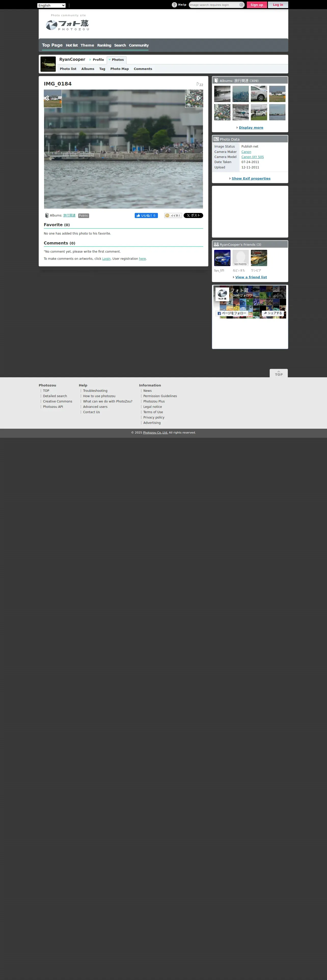Open the Top Page menu
This screenshot has width=327, height=980.
point(52,45)
